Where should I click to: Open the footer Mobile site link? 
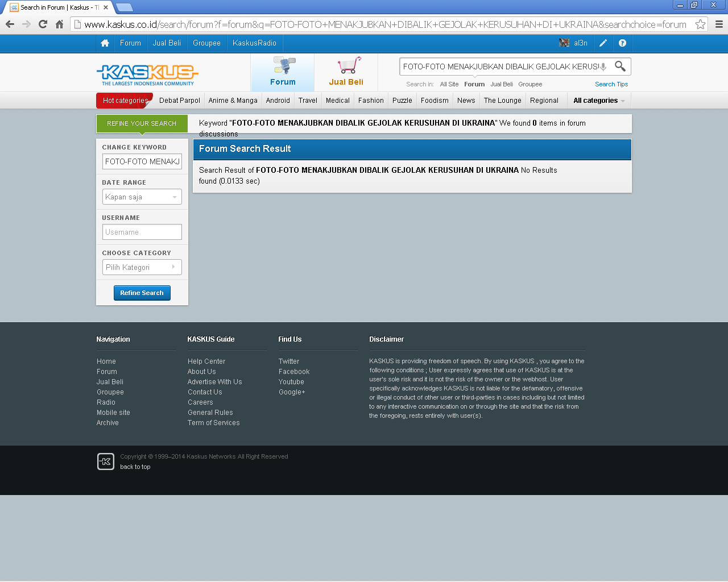pos(113,413)
